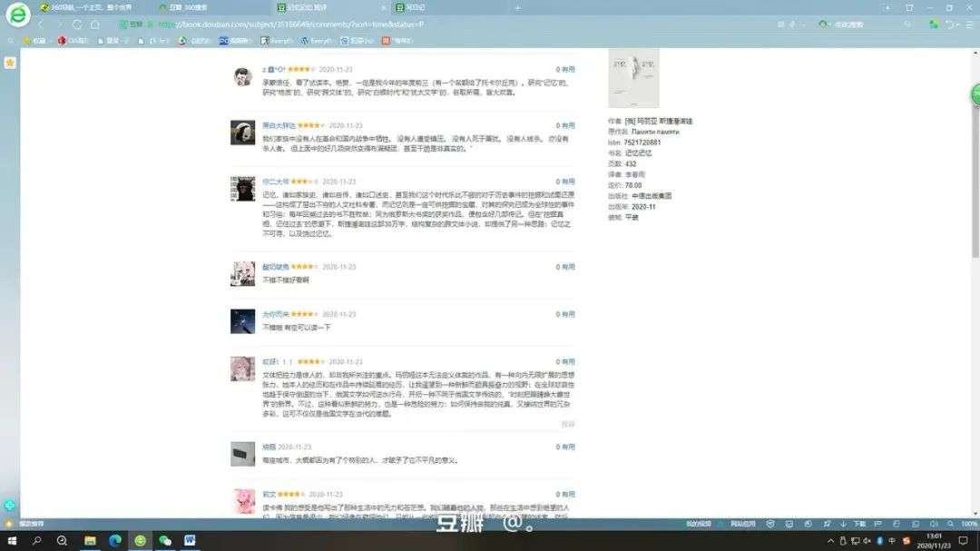Image resolution: width=980 pixels, height=551 pixels.
Task: Open the red-icon bookmark in bookmarks bar
Action: (73, 41)
